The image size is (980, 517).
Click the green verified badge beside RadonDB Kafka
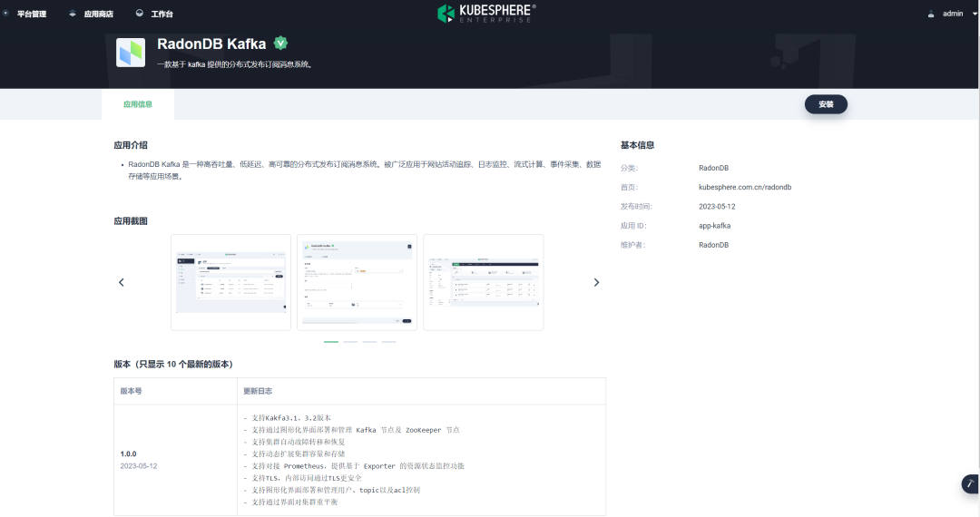click(x=280, y=44)
